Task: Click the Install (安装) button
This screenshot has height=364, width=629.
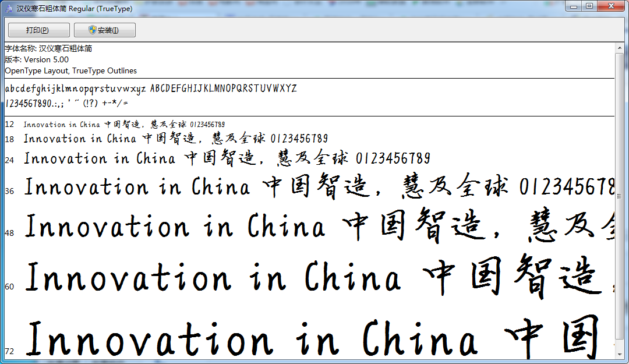Action: 104,30
